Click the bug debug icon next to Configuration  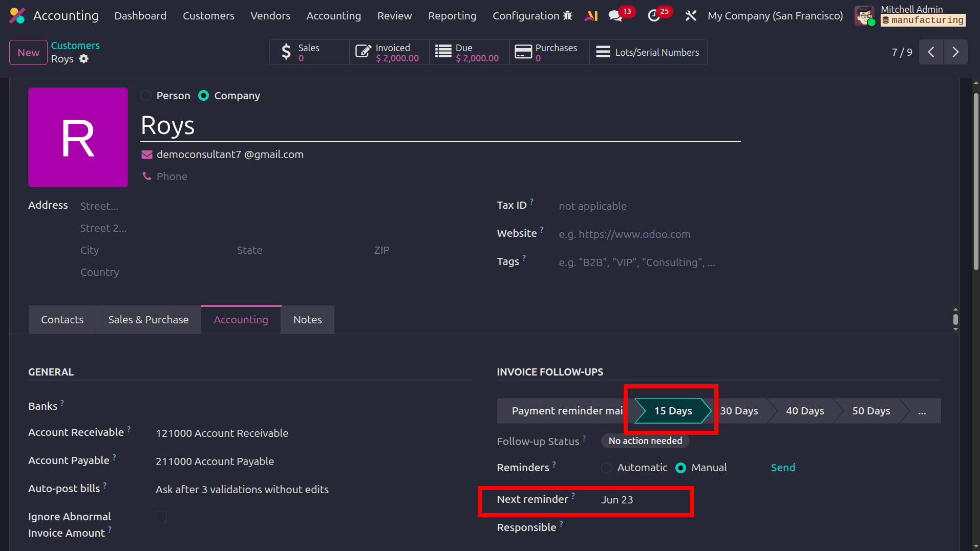point(567,16)
